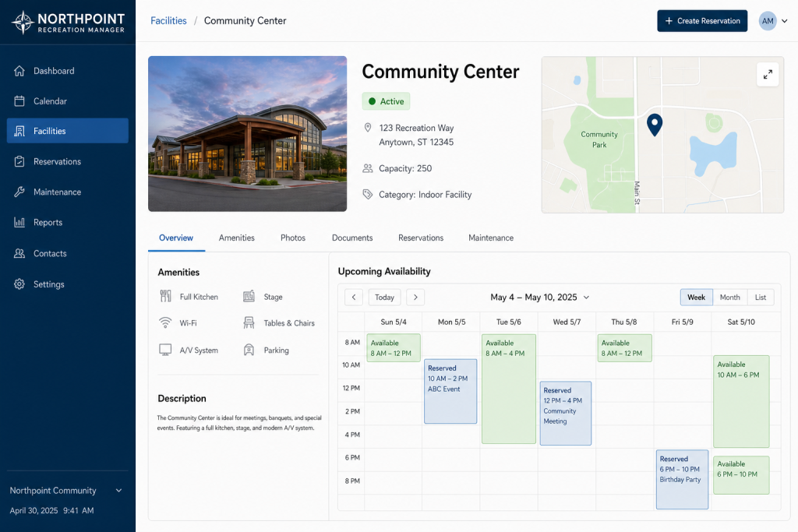The height and width of the screenshot is (532, 798).
Task: Open the Photos tab
Action: coord(293,238)
